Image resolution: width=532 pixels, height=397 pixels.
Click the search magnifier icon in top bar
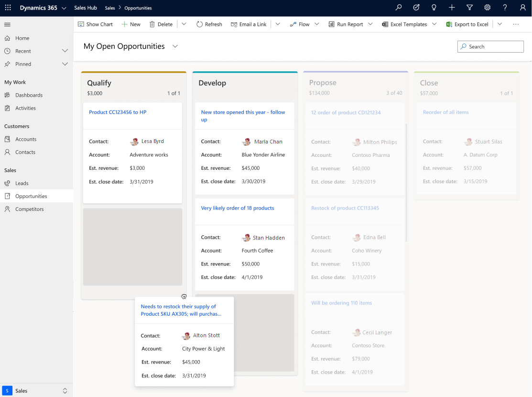coord(399,8)
